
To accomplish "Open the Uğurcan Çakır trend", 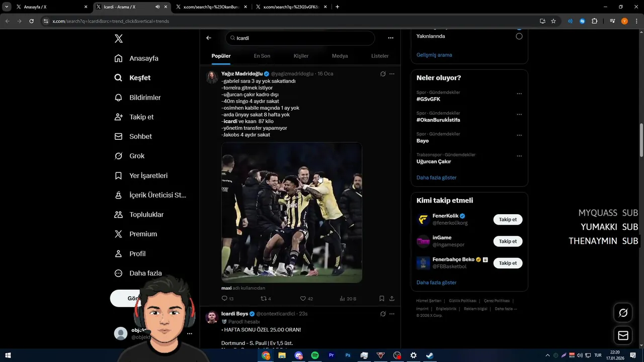I will 434,161.
